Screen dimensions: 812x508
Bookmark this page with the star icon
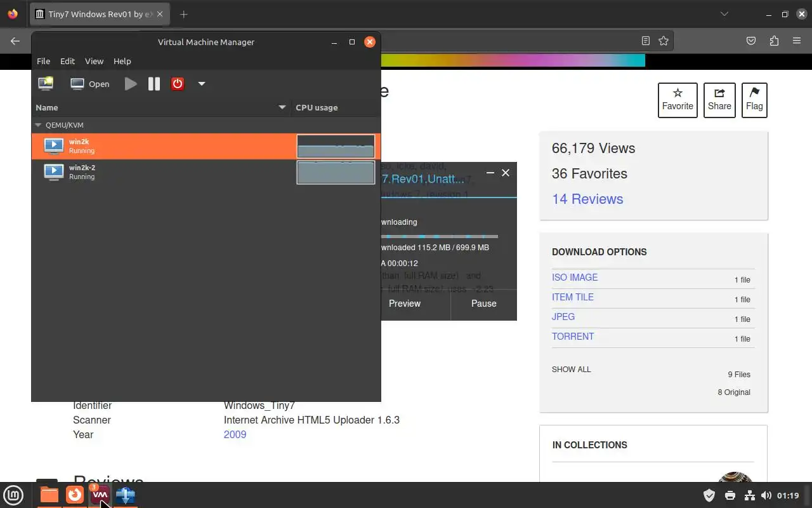coord(664,41)
